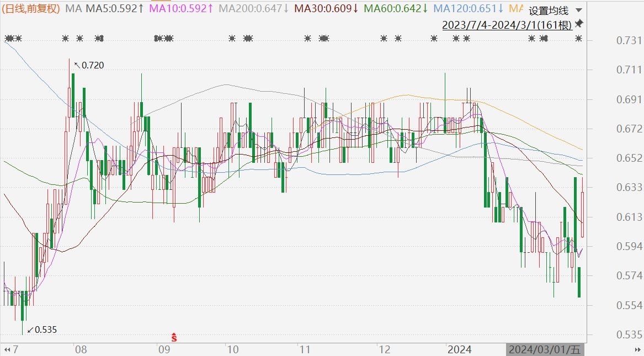Click the scroll-left double arrow on the timeline

coord(7,350)
